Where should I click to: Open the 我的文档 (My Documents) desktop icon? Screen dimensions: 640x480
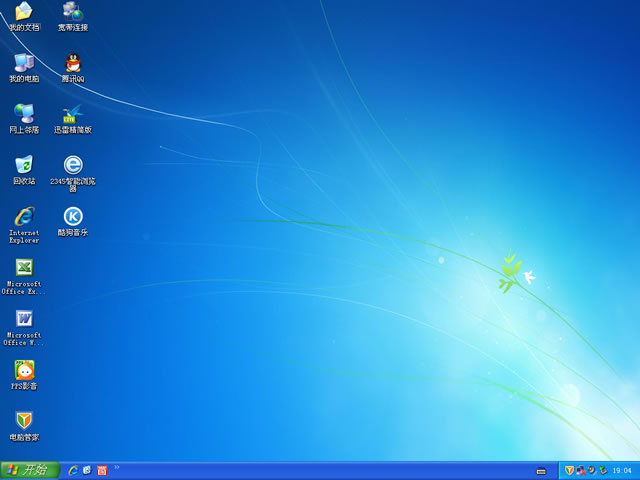(24, 12)
